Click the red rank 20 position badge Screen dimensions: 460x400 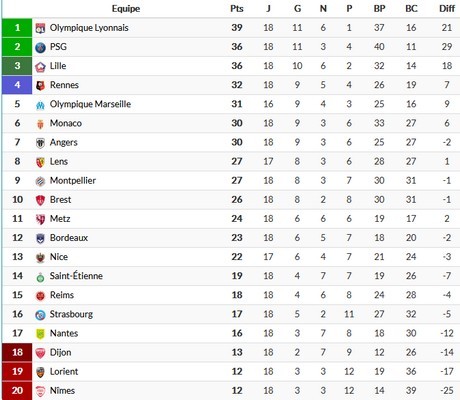point(17,391)
